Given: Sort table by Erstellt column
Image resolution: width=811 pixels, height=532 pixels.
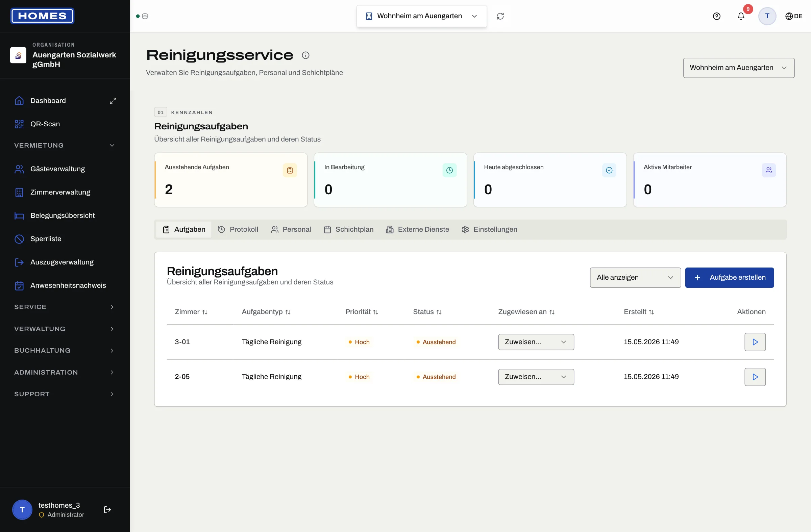Looking at the screenshot, I should click(x=639, y=312).
